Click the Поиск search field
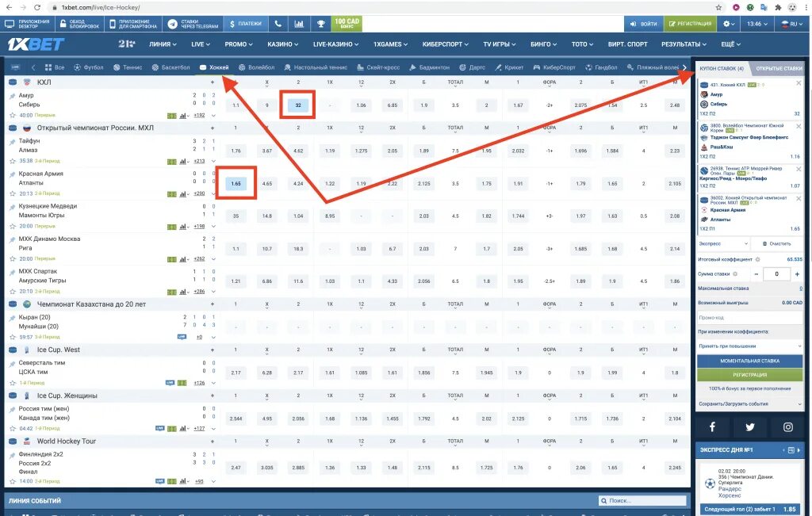The height and width of the screenshot is (516, 812). point(642,500)
